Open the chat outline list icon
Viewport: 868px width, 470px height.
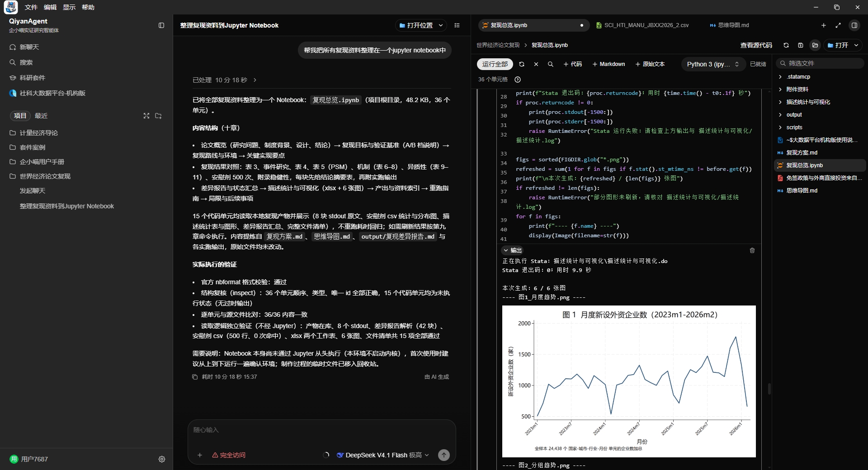click(457, 25)
